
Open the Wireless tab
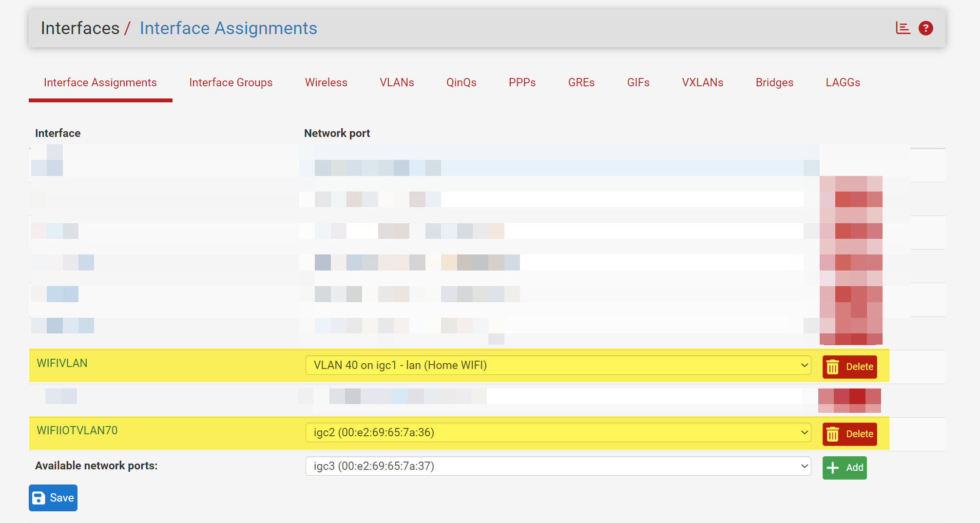[326, 82]
